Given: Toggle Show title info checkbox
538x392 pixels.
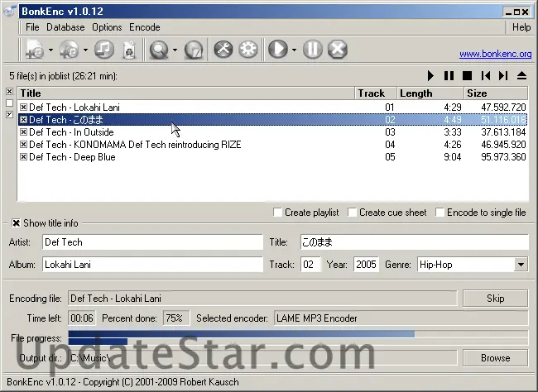Looking at the screenshot, I should (16, 223).
